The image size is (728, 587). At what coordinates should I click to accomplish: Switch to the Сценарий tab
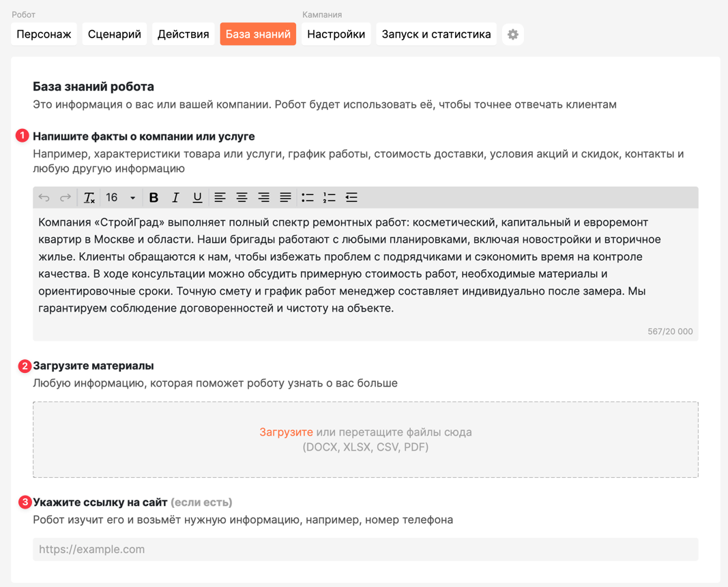point(114,34)
